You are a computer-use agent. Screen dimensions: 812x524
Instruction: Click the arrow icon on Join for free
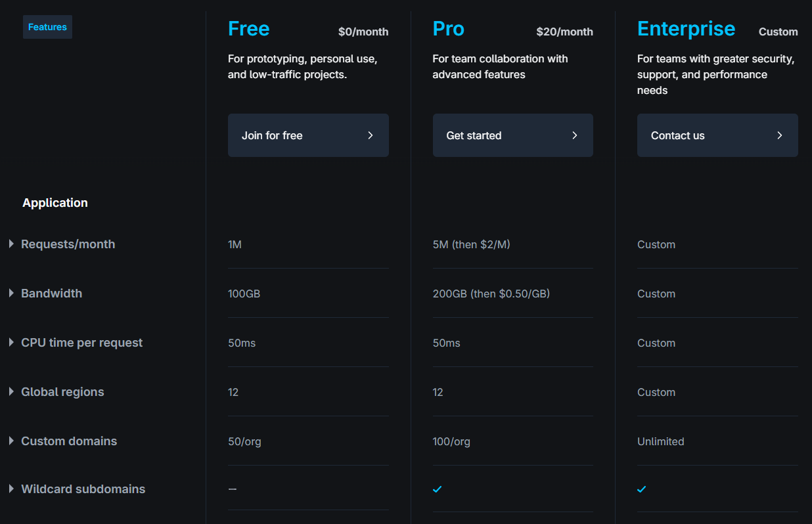(371, 135)
